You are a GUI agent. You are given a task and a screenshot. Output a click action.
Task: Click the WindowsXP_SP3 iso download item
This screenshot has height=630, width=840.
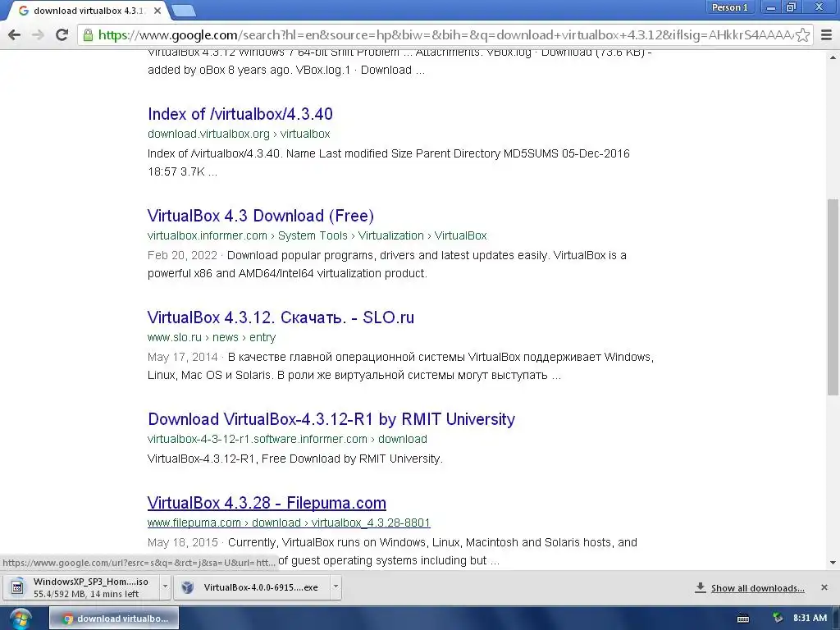point(81,587)
